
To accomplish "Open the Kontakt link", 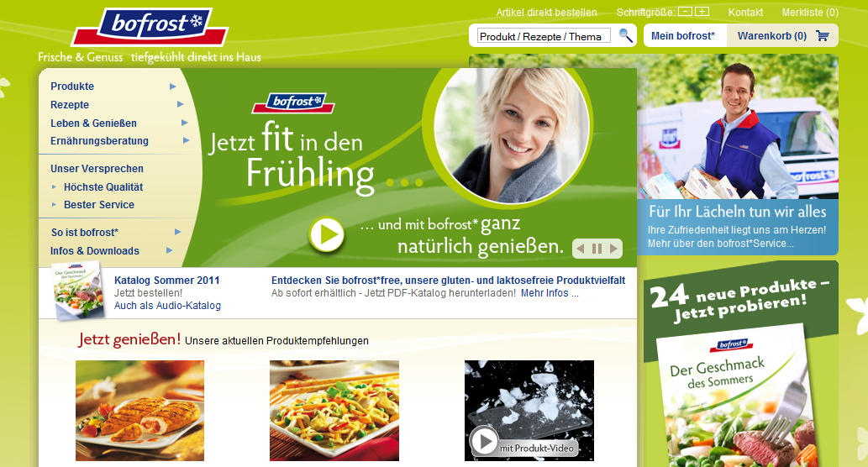I will [x=745, y=12].
